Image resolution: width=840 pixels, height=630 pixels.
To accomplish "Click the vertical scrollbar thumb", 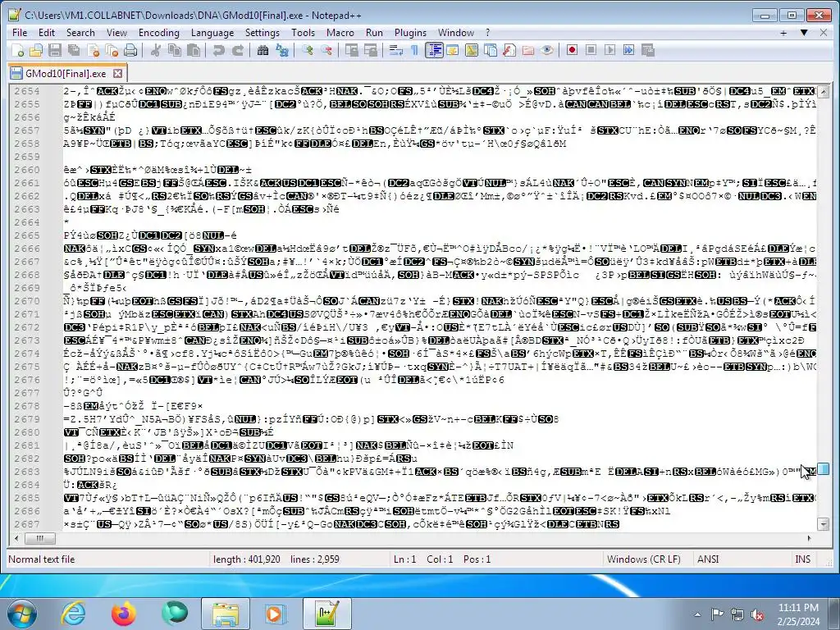I will (x=824, y=469).
